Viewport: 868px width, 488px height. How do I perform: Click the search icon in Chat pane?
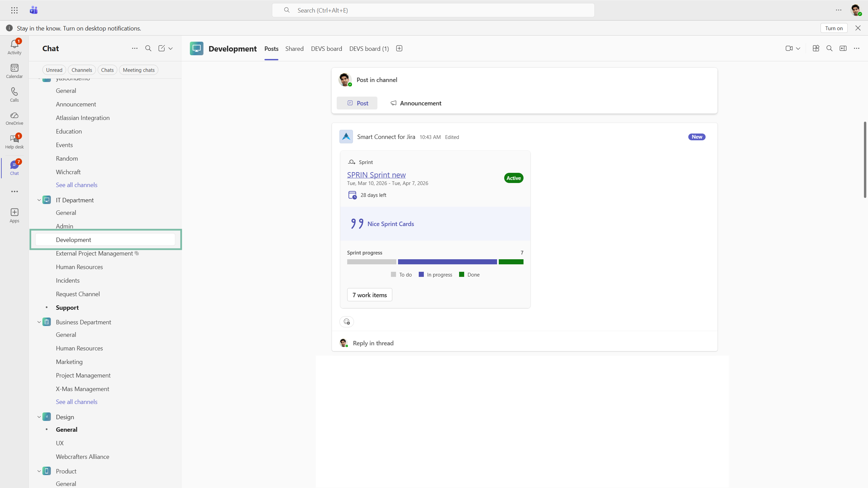point(148,48)
